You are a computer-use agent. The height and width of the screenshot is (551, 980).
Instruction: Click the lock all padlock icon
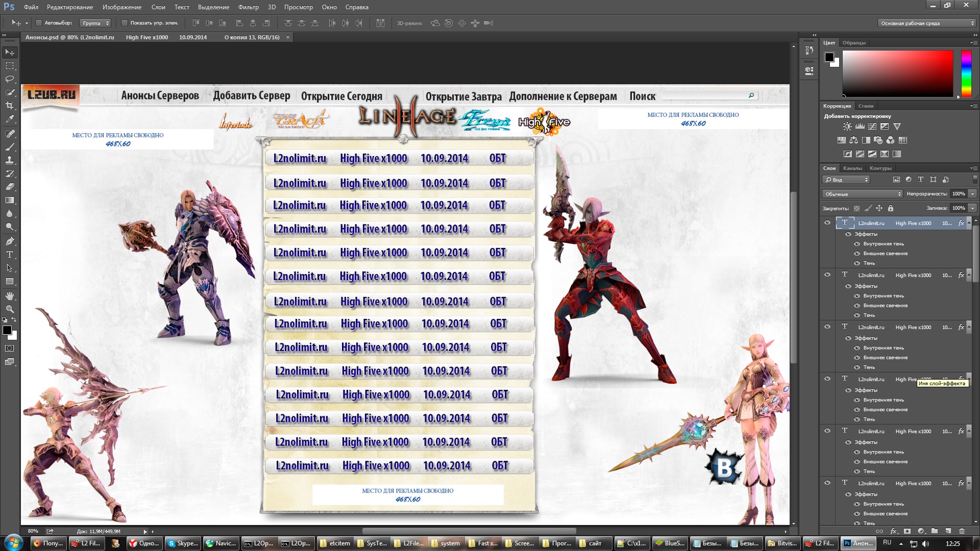[x=891, y=208]
